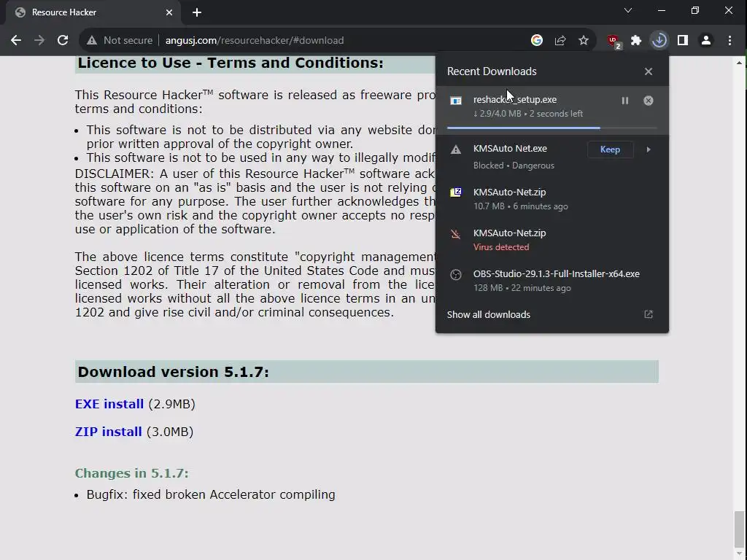Open a new tab with the plus button
Screen dimensions: 747x560
pyautogui.click(x=197, y=13)
